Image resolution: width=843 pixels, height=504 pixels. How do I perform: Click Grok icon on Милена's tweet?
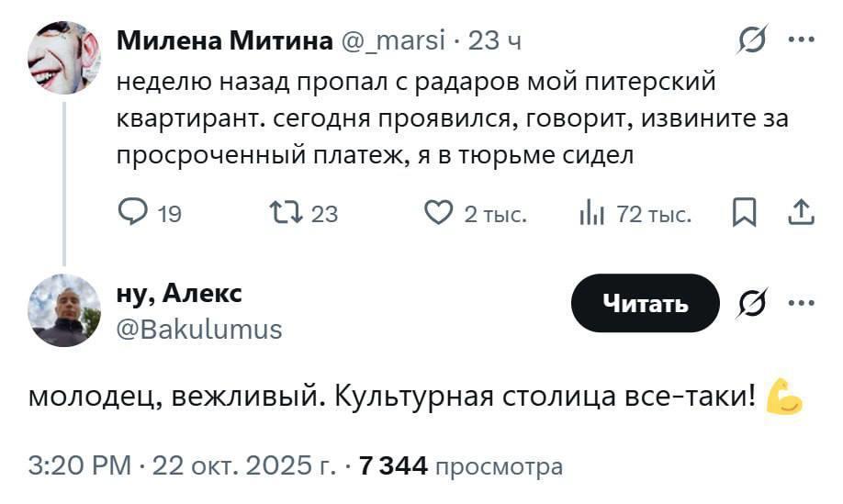tap(753, 40)
